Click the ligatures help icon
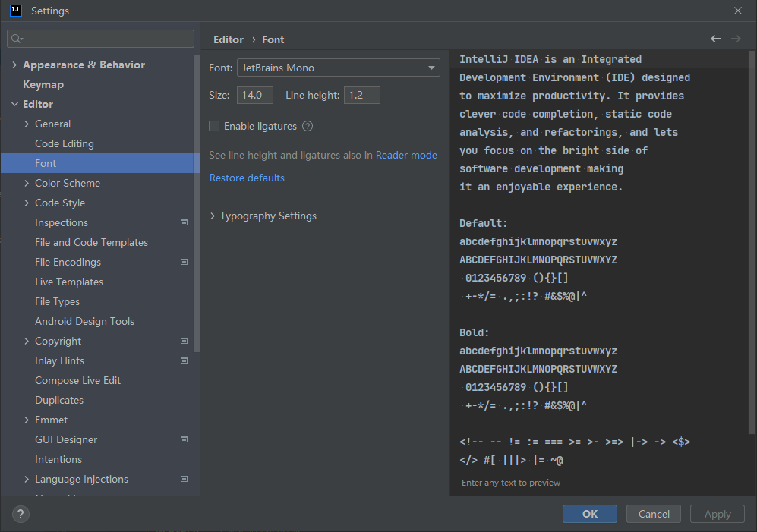This screenshot has height=532, width=757. pos(308,127)
